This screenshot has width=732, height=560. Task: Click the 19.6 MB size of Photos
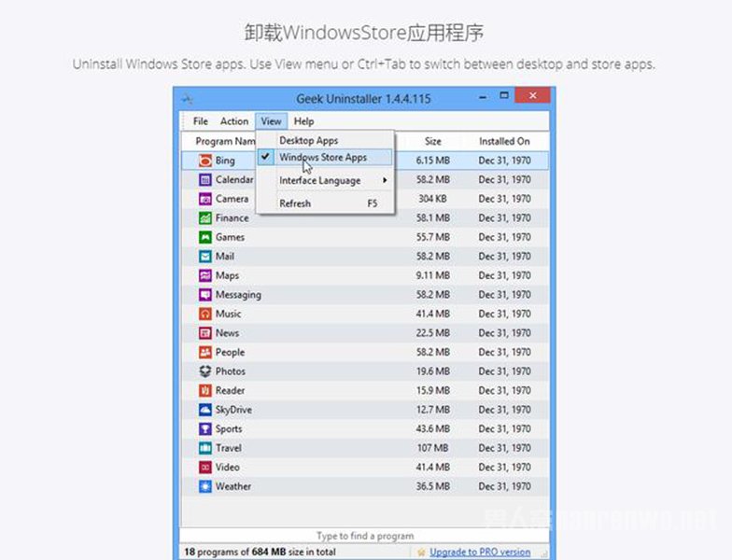tap(433, 371)
